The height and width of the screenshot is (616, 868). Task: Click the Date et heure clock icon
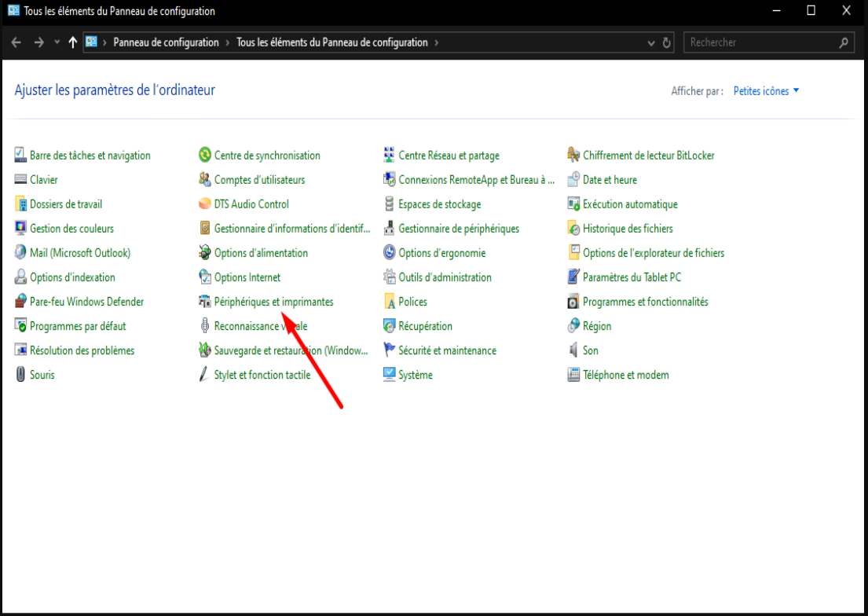coord(573,179)
